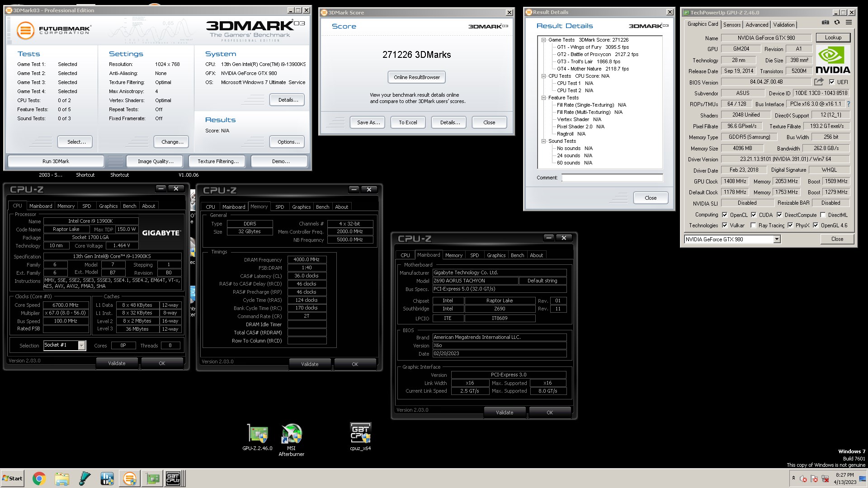
Task: Toggle the CUDA checkbox
Action: (754, 215)
